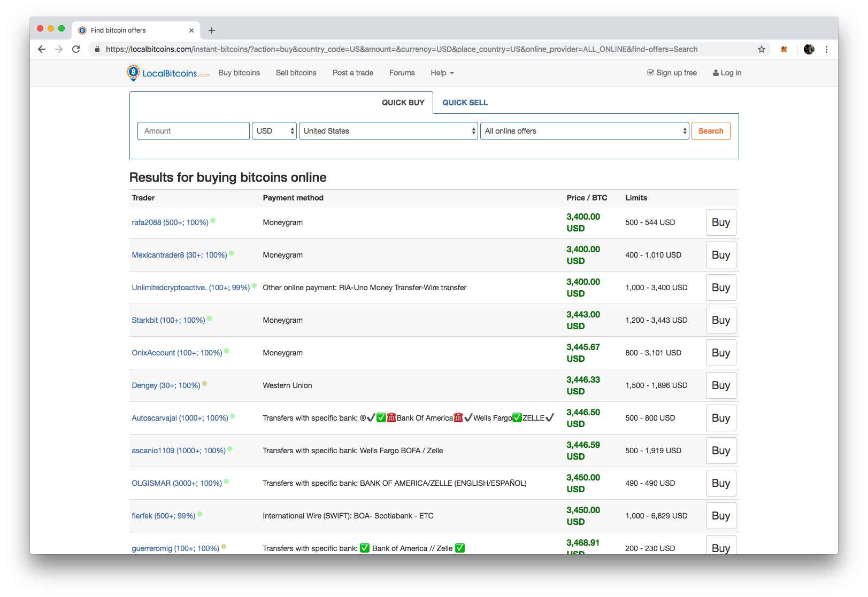Click Buy for Dengey Western Union offer
The height and width of the screenshot is (597, 868).
click(721, 385)
